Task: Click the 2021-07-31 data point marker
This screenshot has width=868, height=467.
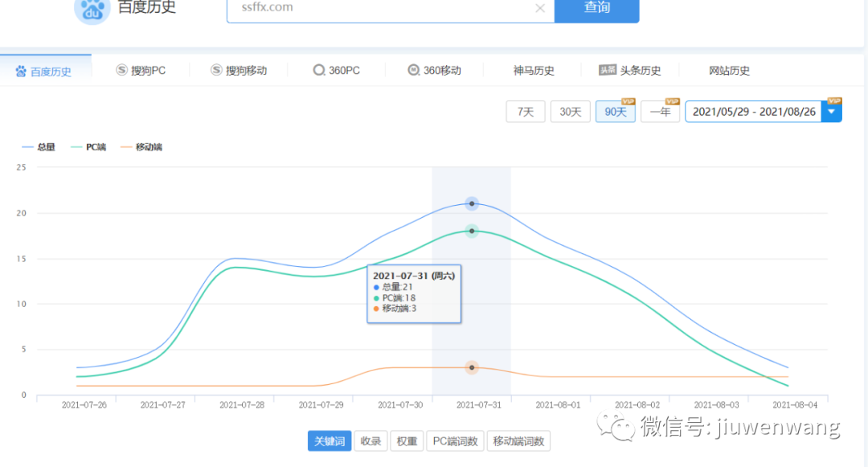Action: click(x=472, y=203)
